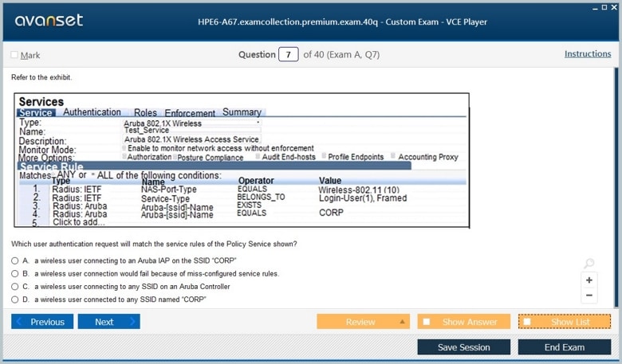Click the Previous button's left arrow
Viewport: 622px width, 364px height.
[18, 322]
